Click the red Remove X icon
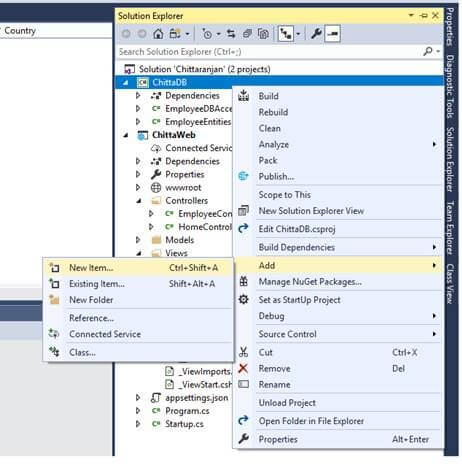Viewport: 462px width, 473px height. tap(243, 369)
